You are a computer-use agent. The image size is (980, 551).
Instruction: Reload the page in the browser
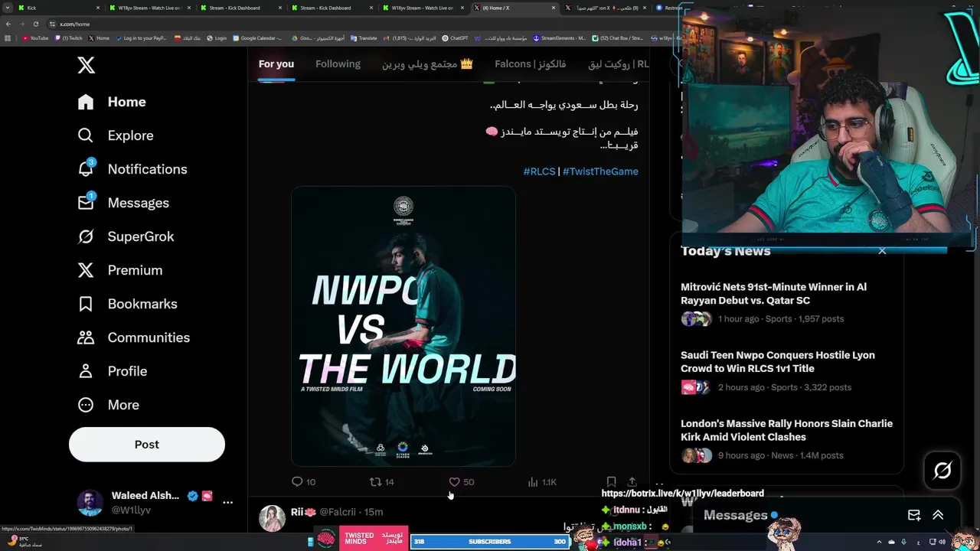click(35, 24)
